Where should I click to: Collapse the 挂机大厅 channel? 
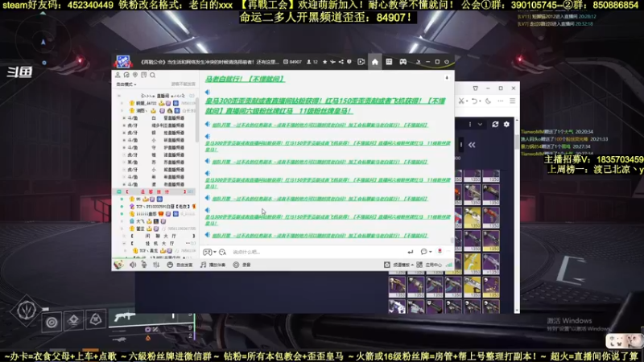point(125,244)
